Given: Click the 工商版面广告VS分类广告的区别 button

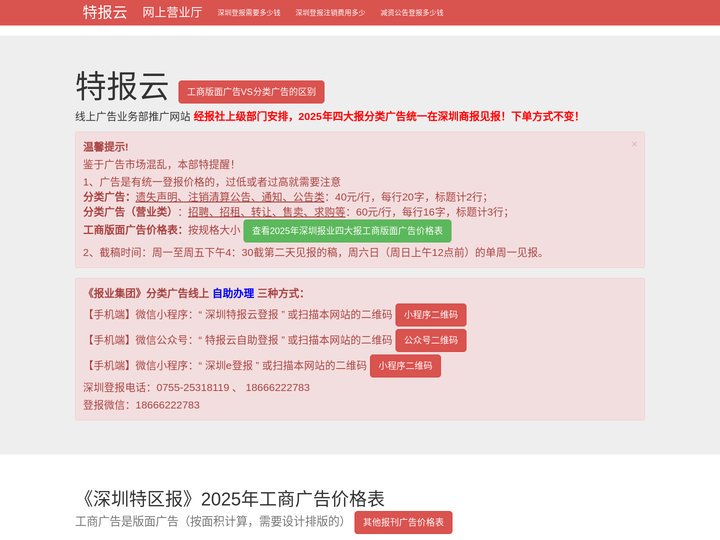Looking at the screenshot, I should [251, 92].
